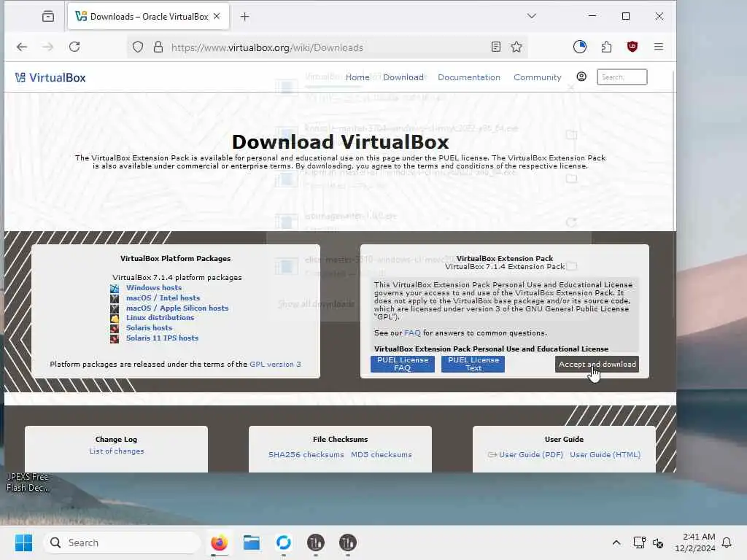This screenshot has height=560, width=747.
Task: Click the site padlock icon
Action: click(x=158, y=47)
